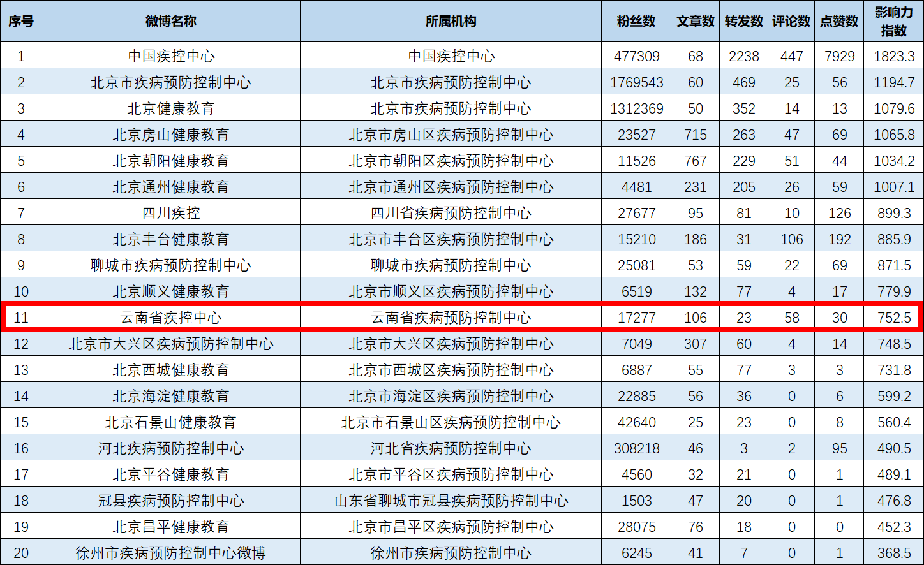
Task: Select follower count 308218
Action: (x=636, y=448)
